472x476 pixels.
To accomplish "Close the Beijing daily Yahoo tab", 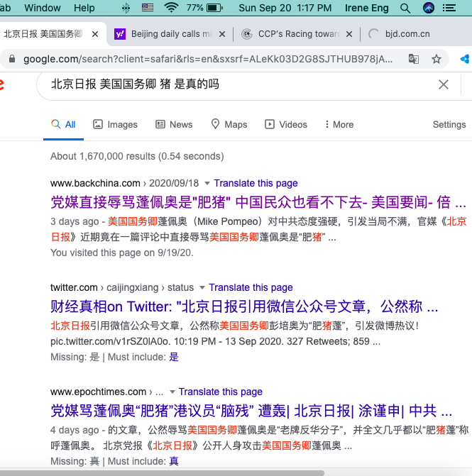I will [221, 34].
